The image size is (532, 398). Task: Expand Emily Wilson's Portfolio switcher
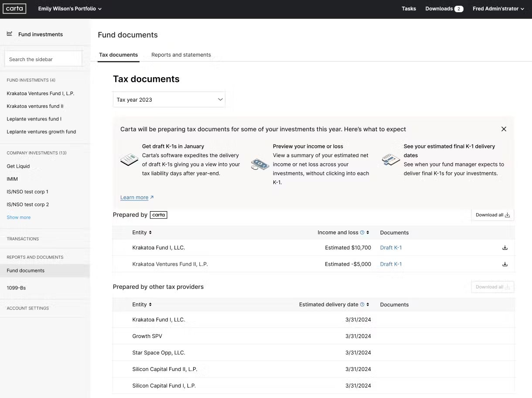[x=70, y=9]
